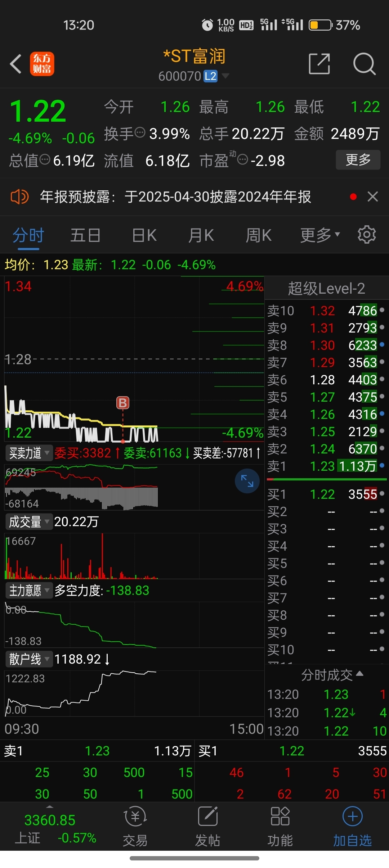Screen dimensions: 389x868
Task: Switch to the 五日 tab
Action: 85,236
